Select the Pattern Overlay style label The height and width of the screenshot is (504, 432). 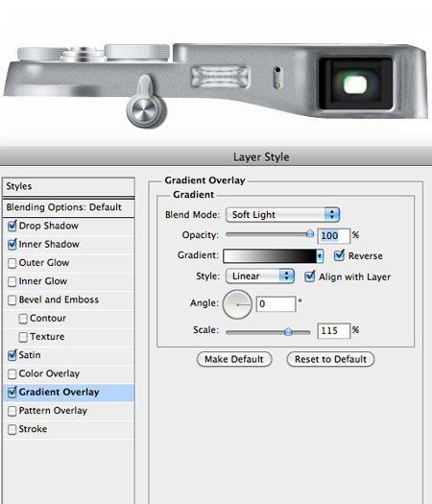coord(53,411)
